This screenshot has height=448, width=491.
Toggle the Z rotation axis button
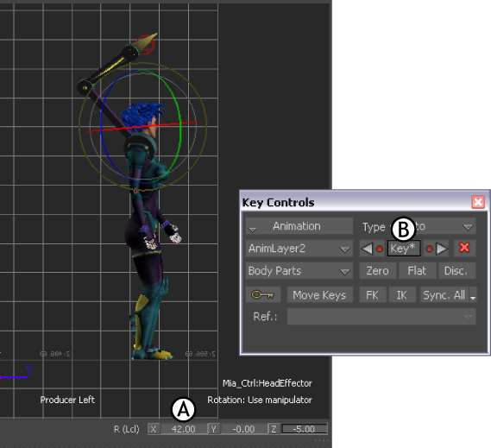[274, 429]
